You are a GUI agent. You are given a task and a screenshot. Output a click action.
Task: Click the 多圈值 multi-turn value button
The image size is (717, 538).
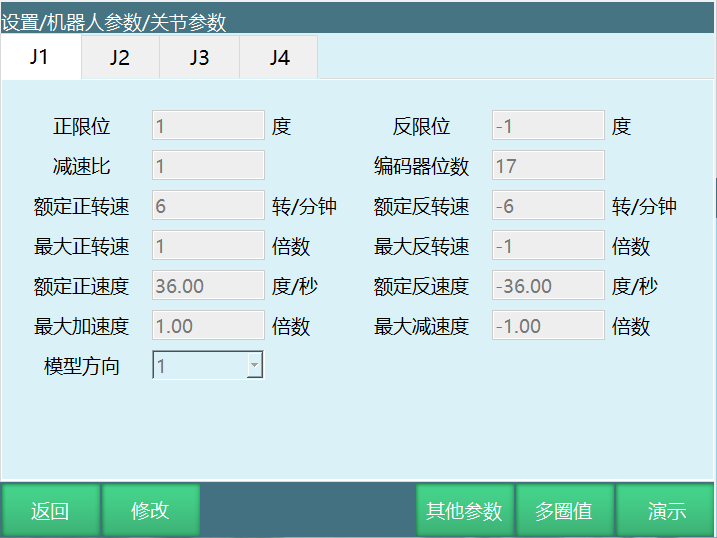click(564, 511)
